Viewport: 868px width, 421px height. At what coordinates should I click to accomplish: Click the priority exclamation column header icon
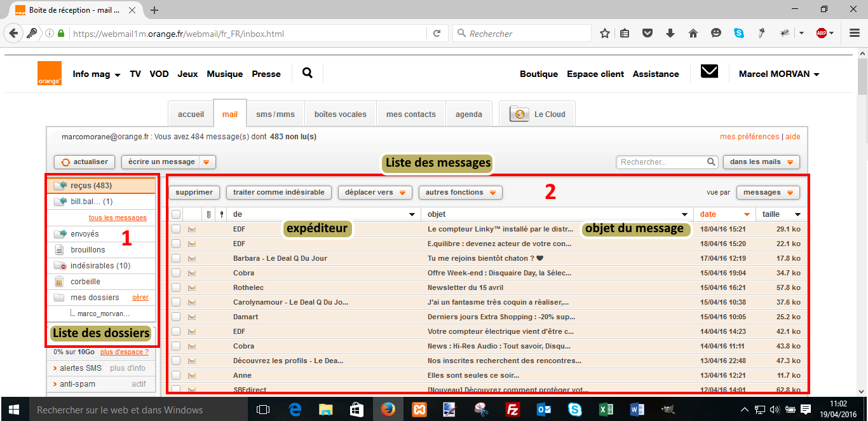click(x=221, y=214)
